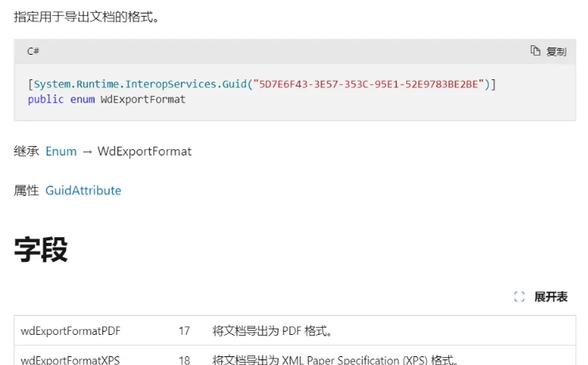Click WdExportFormat in the inheritance line
The image size is (588, 365).
(144, 151)
